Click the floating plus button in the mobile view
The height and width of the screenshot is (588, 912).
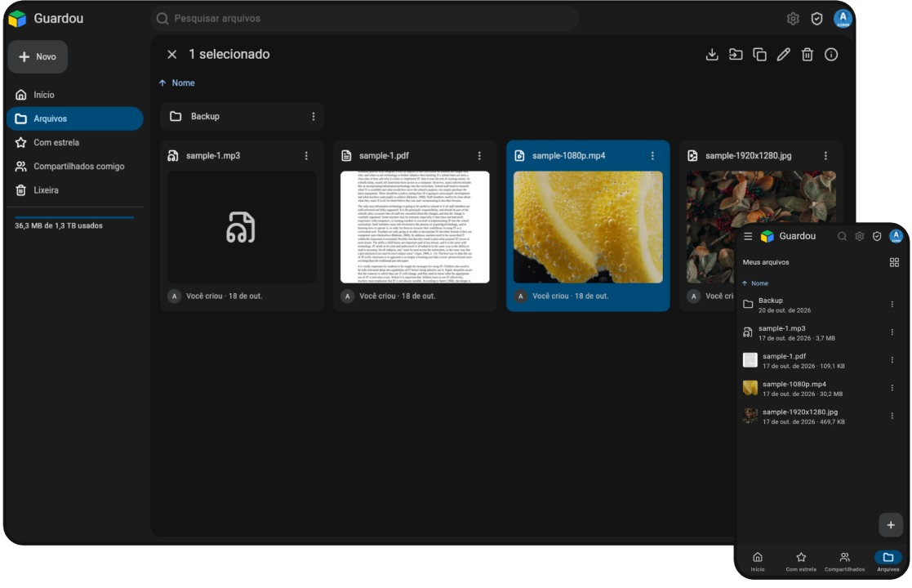891,524
